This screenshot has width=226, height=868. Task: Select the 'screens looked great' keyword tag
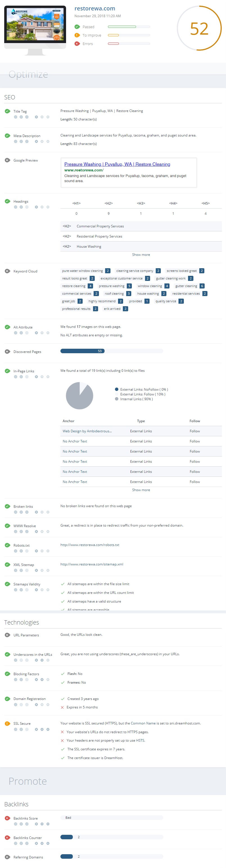(185, 271)
